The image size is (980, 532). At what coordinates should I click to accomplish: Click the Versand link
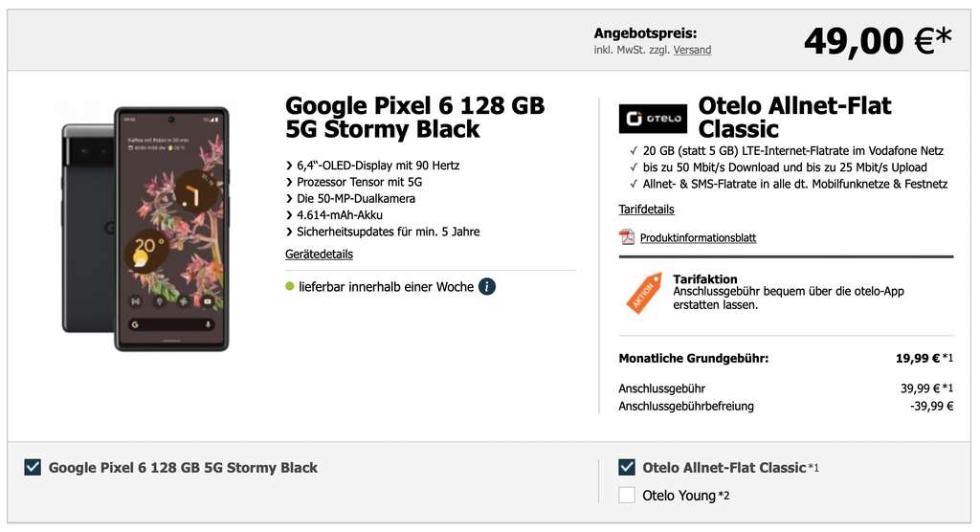tap(692, 50)
